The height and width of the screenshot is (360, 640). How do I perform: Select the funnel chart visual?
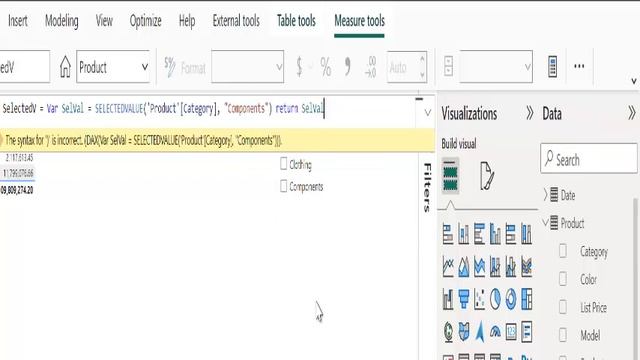[x=464, y=299]
